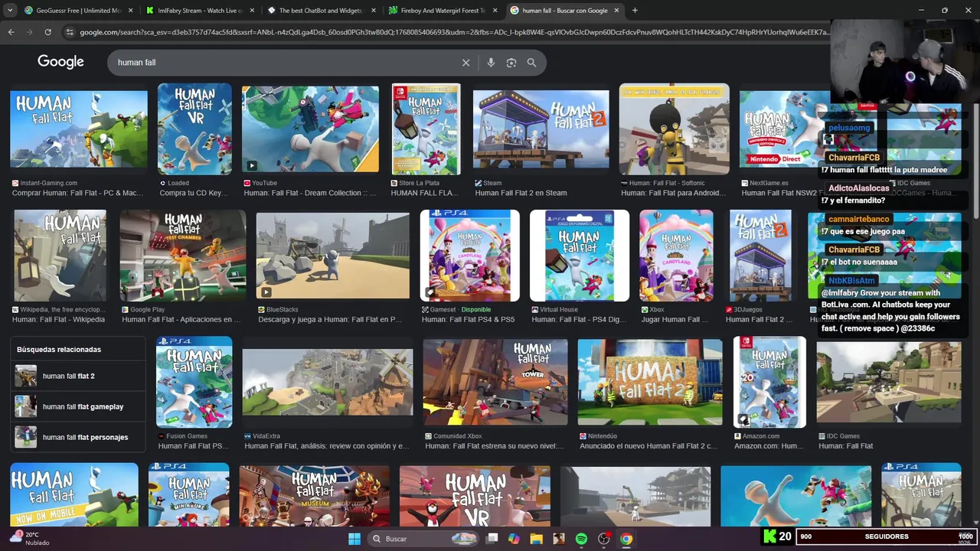This screenshot has height=551, width=980.
Task: Open Task View from the taskbar
Action: click(492, 539)
